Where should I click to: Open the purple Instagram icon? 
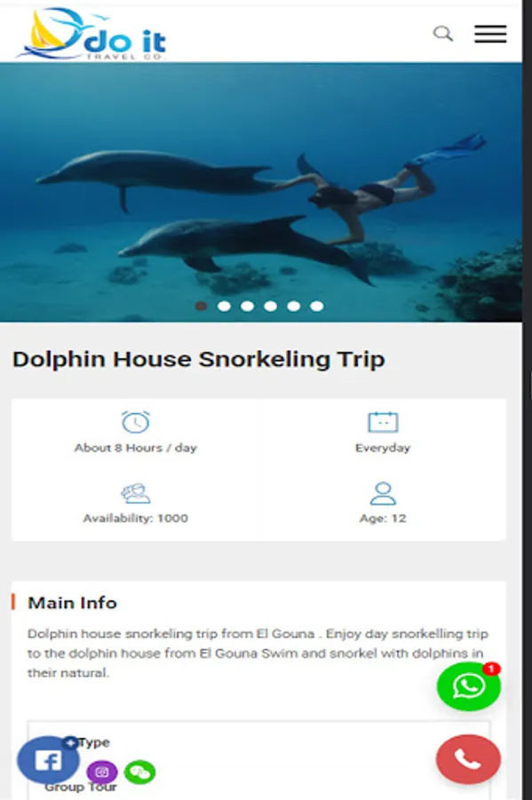click(x=102, y=772)
